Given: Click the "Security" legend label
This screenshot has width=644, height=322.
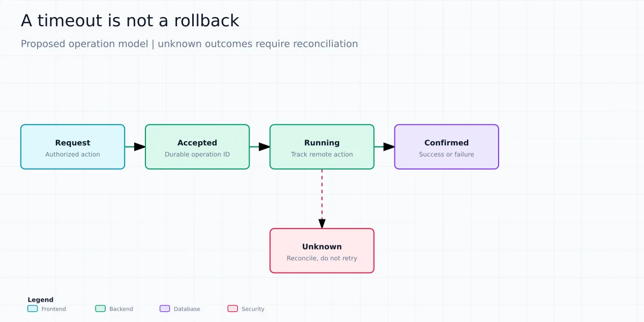Looking at the screenshot, I should click(253, 309).
